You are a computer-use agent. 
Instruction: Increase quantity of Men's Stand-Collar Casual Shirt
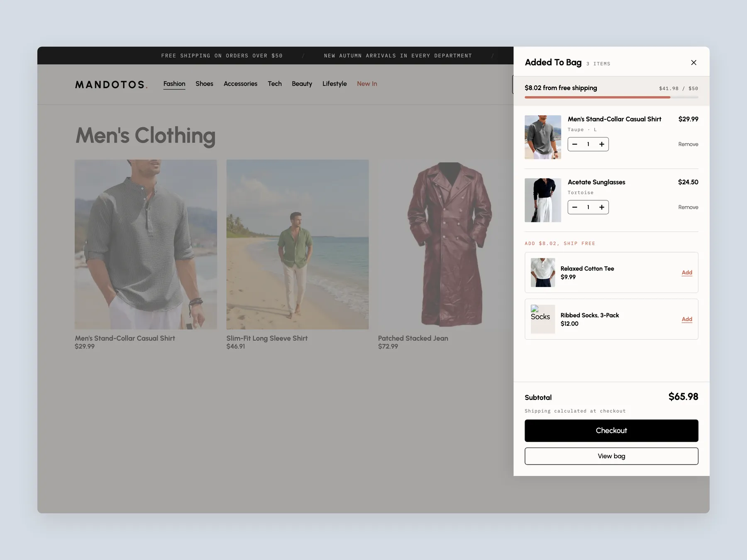[x=602, y=144]
